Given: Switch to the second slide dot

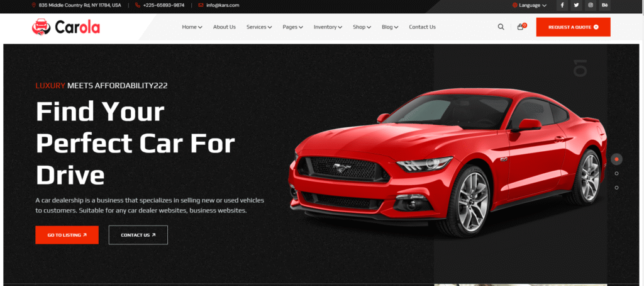Looking at the screenshot, I should click(x=616, y=173).
